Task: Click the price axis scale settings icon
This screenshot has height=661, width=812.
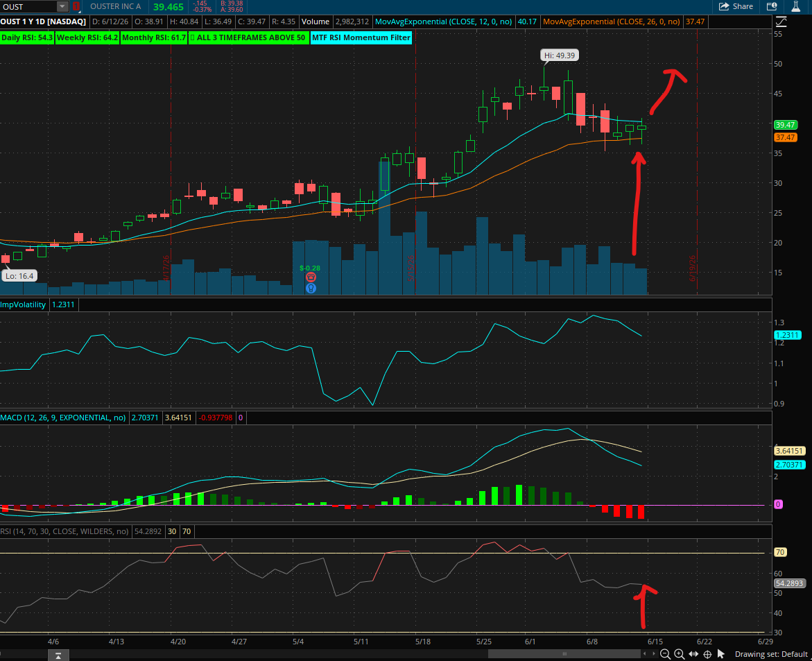Action: tap(781, 22)
